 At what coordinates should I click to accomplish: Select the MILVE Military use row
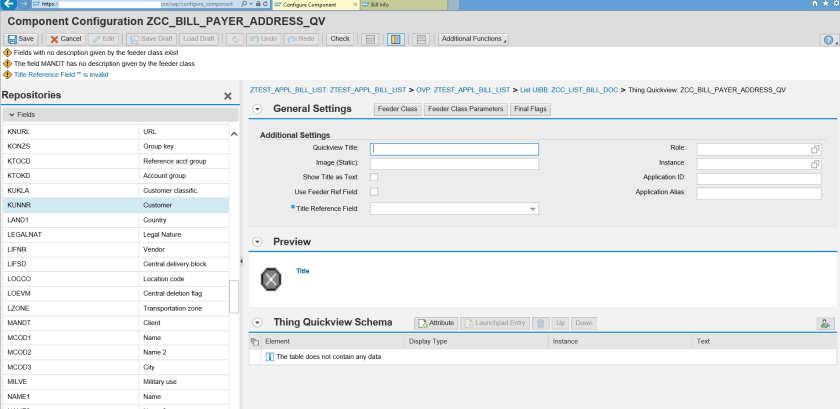click(x=116, y=382)
